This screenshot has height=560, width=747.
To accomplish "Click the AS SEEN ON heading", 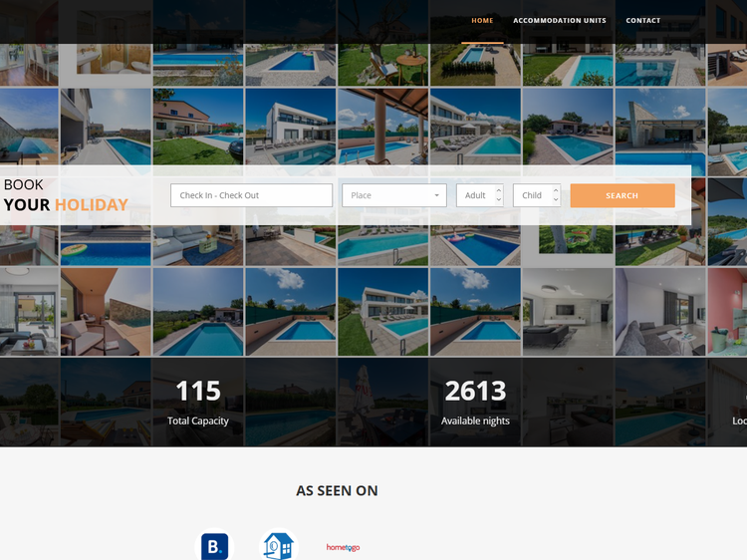I will pyautogui.click(x=337, y=490).
